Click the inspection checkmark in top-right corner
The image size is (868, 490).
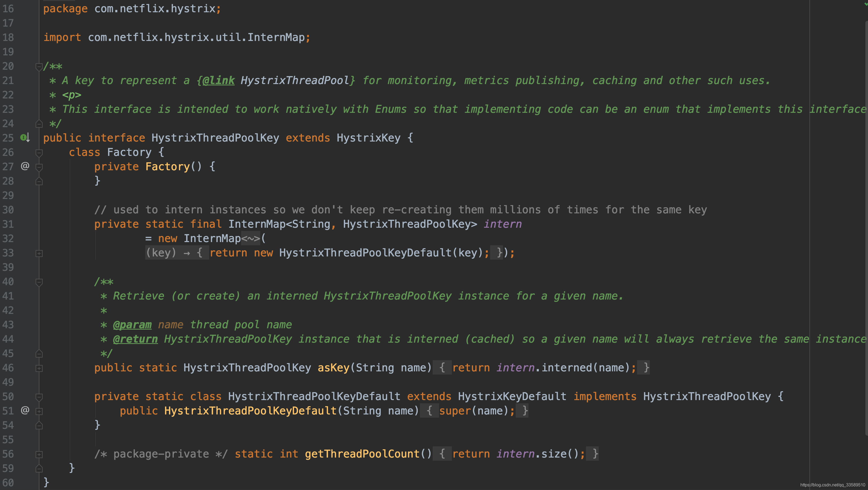tap(866, 3)
